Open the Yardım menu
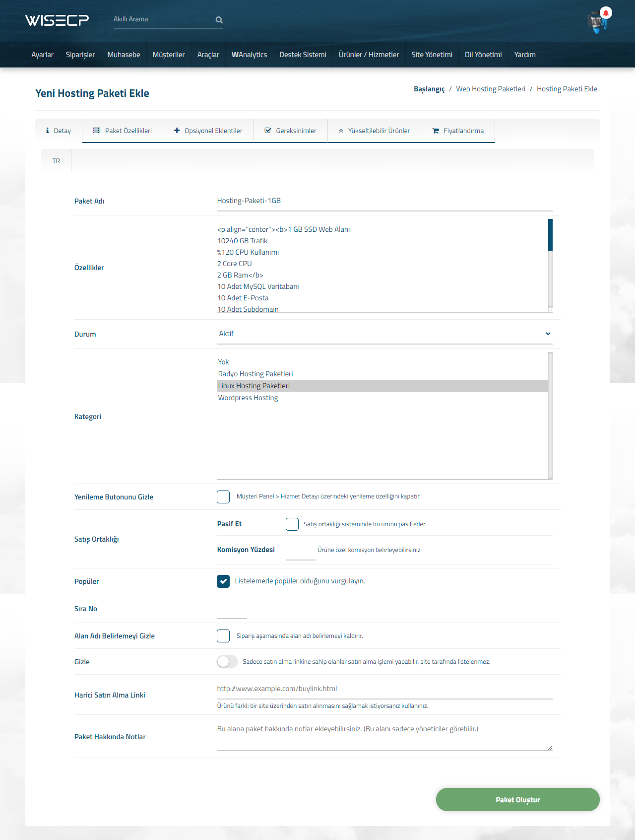Screen dimensions: 635x840 [525, 55]
